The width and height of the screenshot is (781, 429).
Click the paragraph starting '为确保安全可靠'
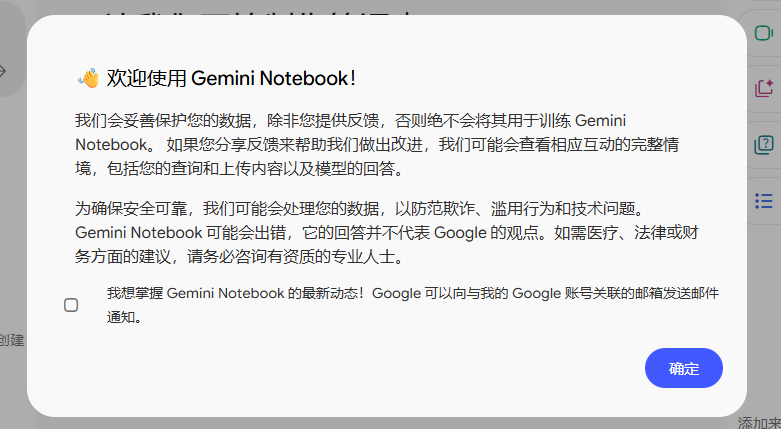(386, 233)
